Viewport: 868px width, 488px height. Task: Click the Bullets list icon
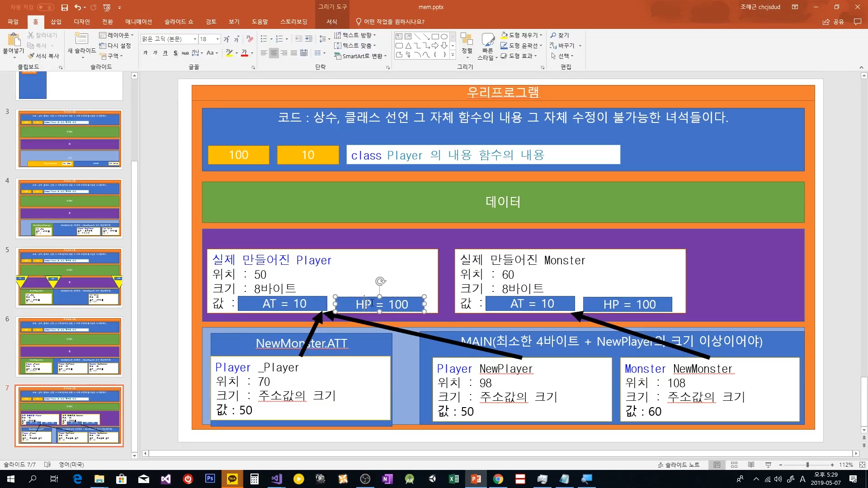point(264,39)
